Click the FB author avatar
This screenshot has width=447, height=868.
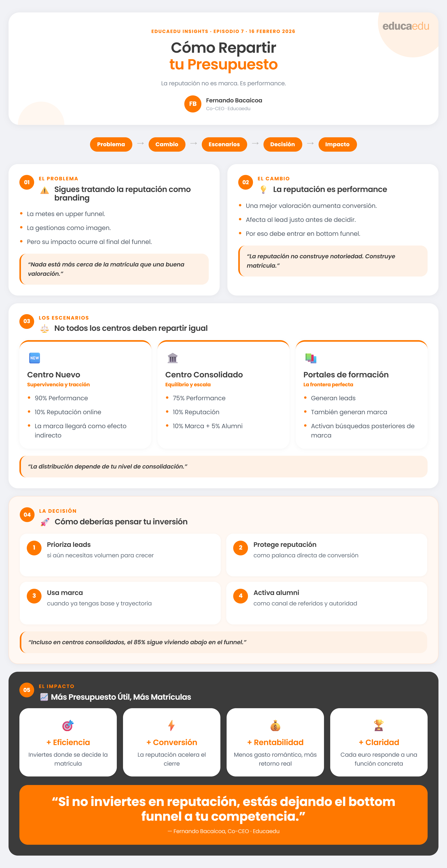click(x=193, y=104)
